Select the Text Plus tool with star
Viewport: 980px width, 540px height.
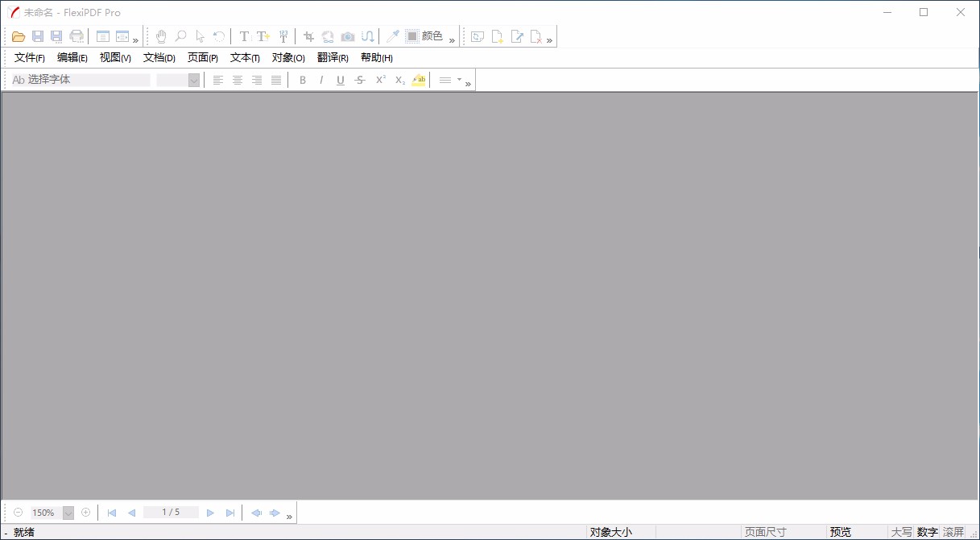coord(263,36)
